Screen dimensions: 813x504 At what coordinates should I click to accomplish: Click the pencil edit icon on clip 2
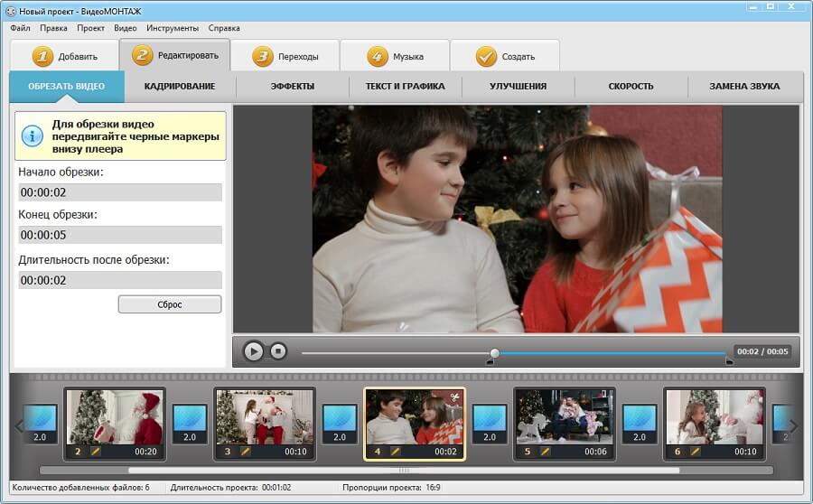95,451
